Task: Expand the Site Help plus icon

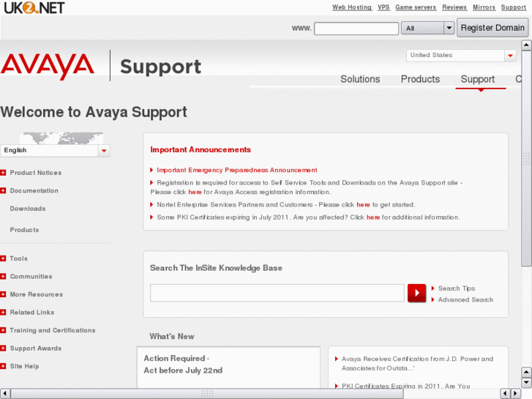Action: pyautogui.click(x=3, y=366)
